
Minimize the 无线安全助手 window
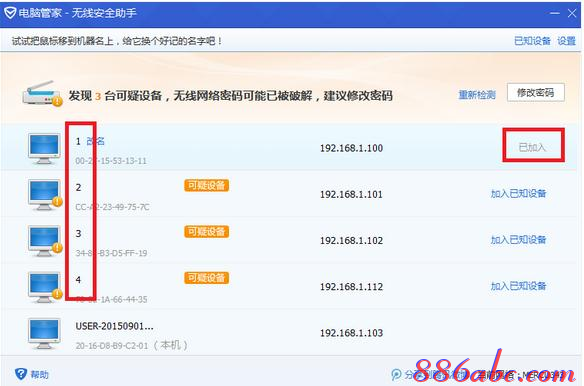pos(555,13)
